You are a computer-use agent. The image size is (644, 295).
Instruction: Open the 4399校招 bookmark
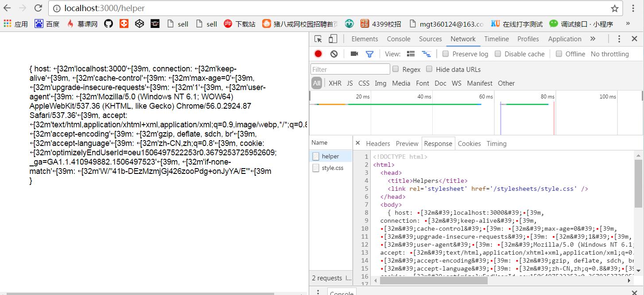coord(381,24)
